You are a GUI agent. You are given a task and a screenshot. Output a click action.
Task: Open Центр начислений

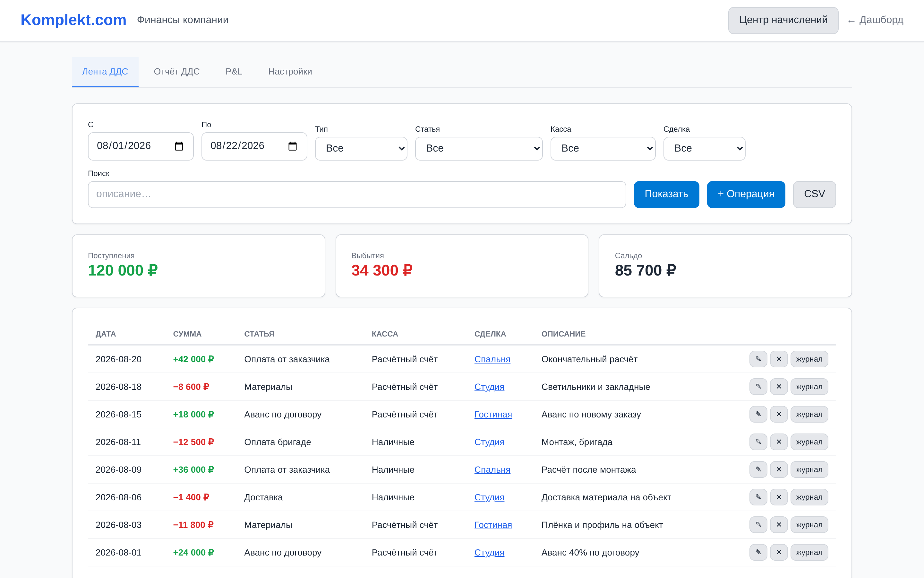(x=783, y=20)
